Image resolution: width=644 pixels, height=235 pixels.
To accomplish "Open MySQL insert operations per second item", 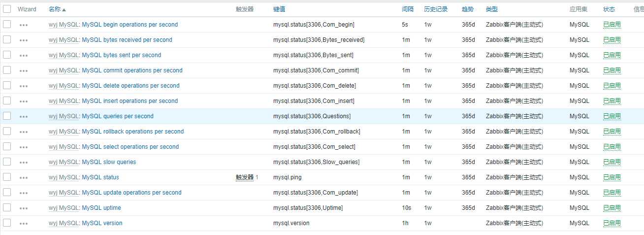I will click(x=130, y=101).
